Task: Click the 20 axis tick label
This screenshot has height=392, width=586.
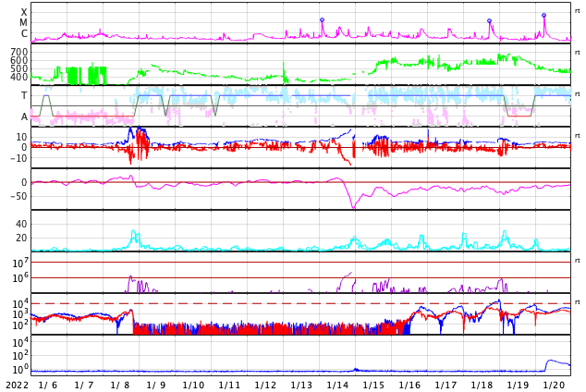Action: [x=21, y=238]
